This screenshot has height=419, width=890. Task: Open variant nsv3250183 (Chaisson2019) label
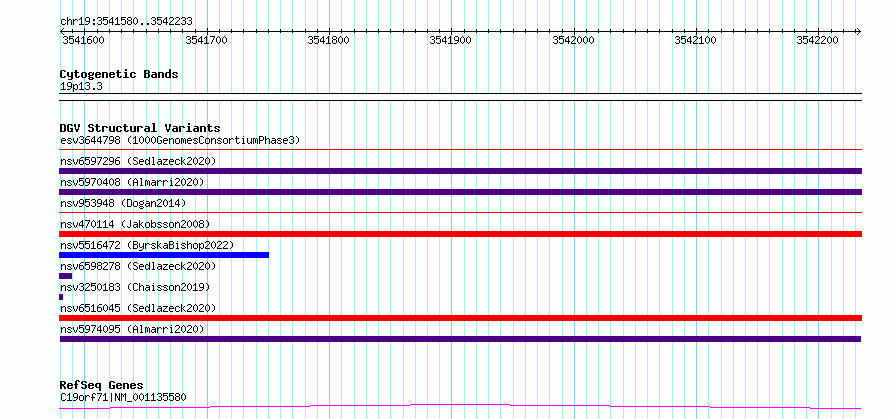click(x=135, y=287)
